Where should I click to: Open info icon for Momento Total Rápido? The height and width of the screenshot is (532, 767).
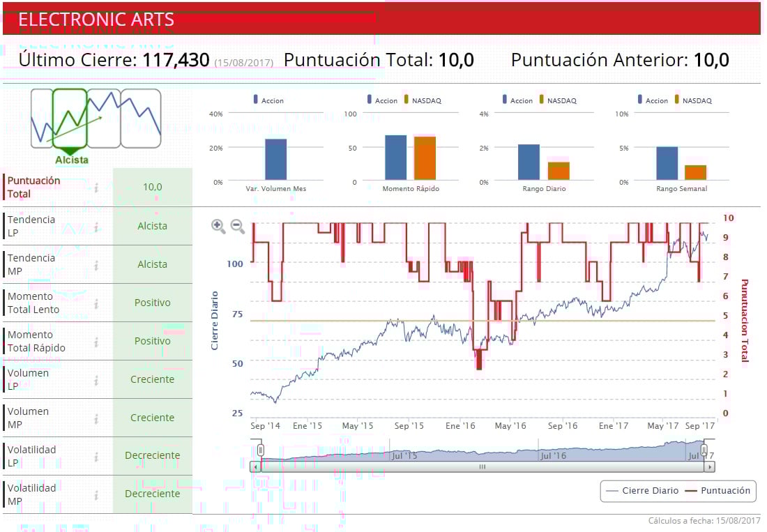96,341
